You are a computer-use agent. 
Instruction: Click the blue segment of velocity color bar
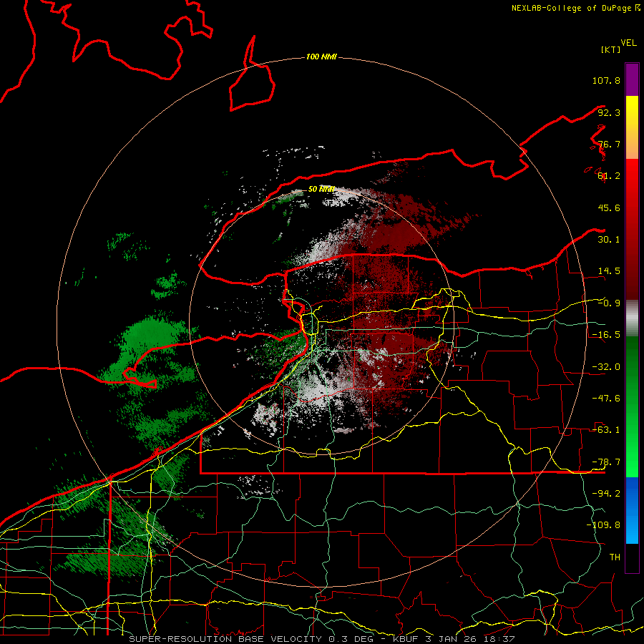point(632,510)
